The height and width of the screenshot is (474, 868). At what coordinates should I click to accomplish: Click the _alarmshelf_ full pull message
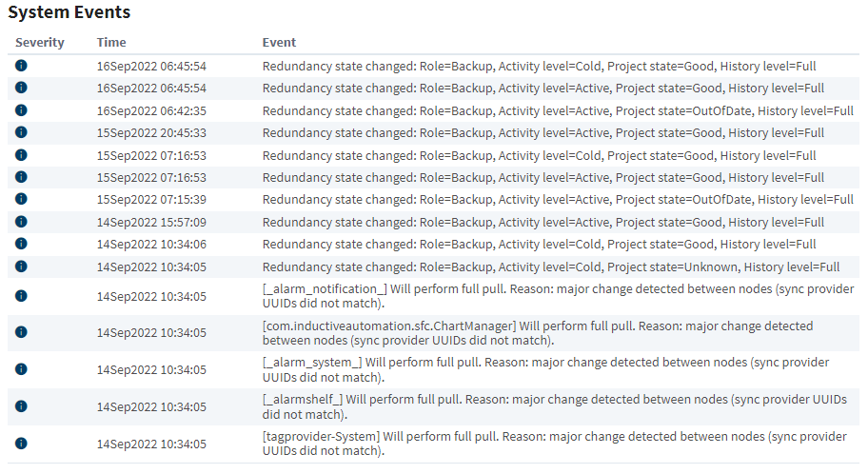pos(555,406)
